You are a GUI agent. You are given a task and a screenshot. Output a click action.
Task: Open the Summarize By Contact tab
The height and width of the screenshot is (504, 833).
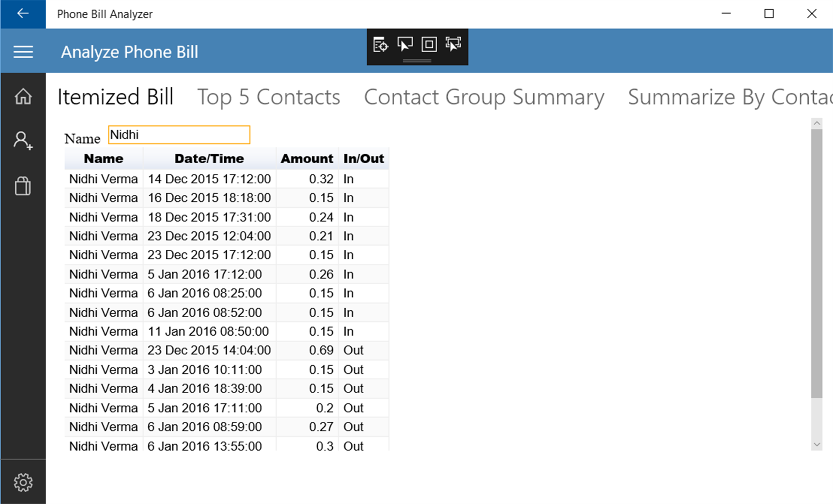729,97
